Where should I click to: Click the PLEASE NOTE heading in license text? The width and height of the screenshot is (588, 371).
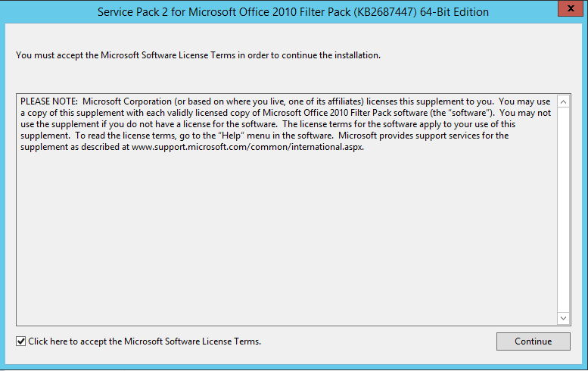[x=48, y=101]
